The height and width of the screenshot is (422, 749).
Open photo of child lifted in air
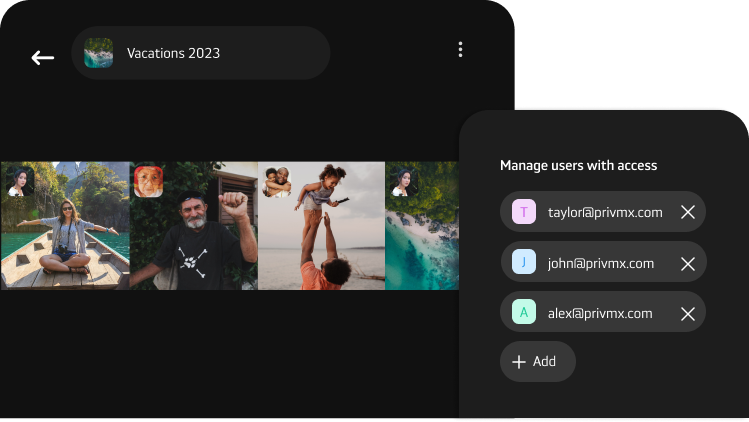coord(321,226)
